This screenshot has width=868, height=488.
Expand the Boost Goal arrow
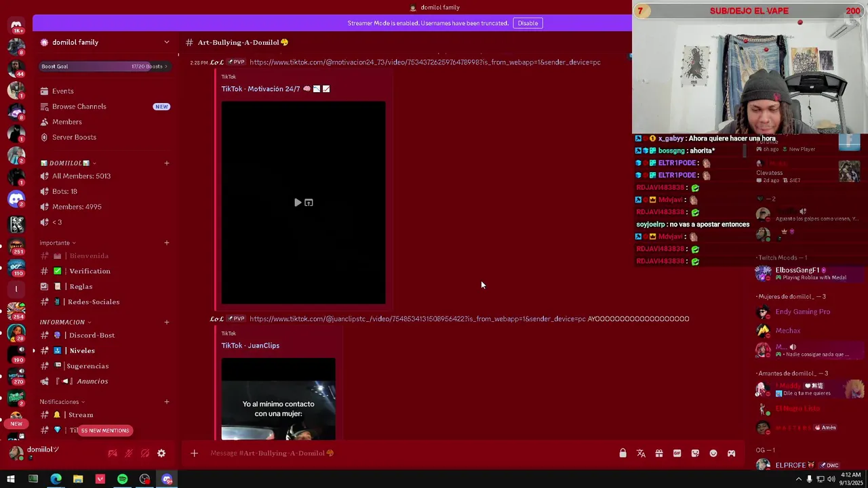coord(165,66)
